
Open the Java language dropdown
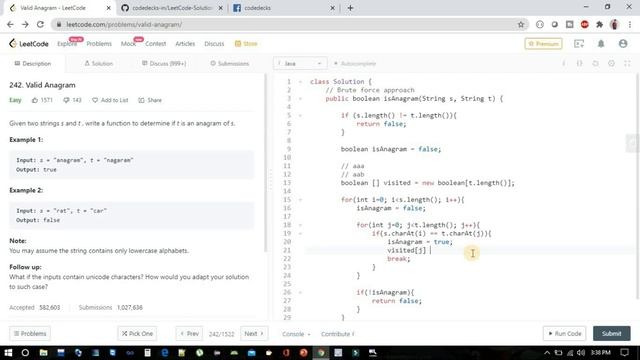300,64
